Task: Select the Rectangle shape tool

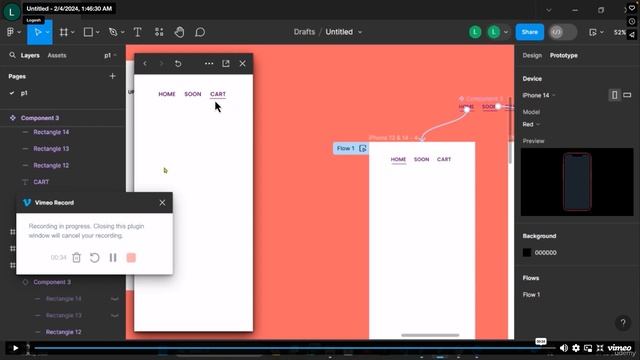Action: coord(88,32)
